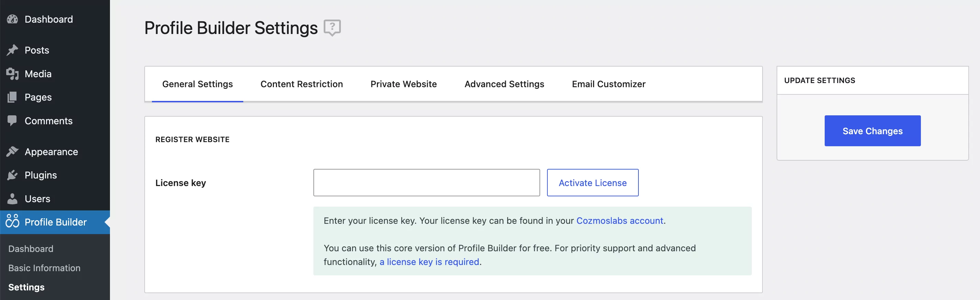
Task: Click the Activate License button
Action: coord(592,183)
